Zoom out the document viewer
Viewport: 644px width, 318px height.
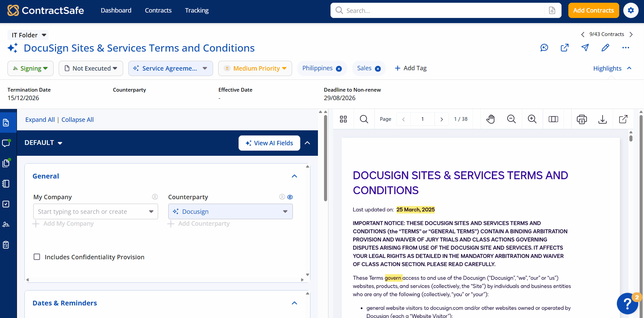click(x=511, y=119)
